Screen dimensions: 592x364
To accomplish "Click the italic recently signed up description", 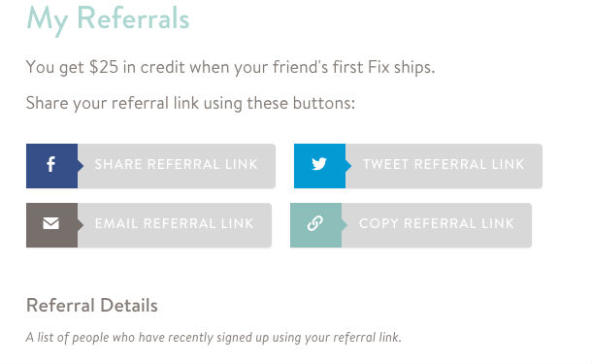I will 214,337.
